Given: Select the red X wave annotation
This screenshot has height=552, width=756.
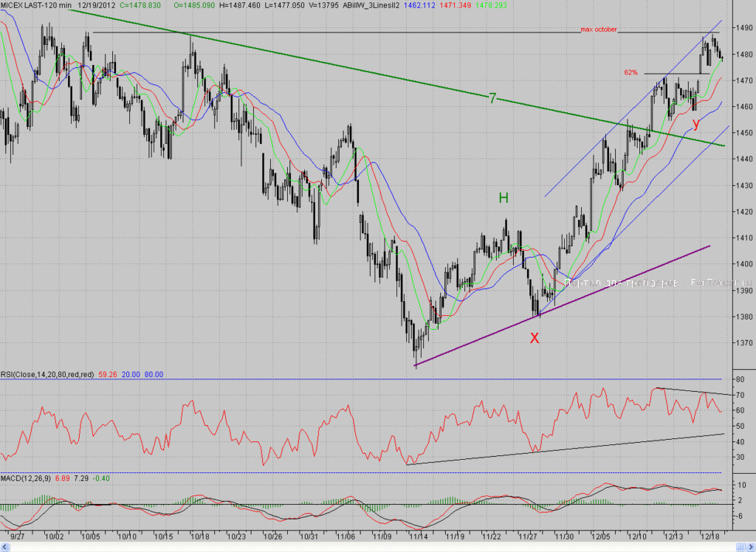Looking at the screenshot, I should pos(535,338).
